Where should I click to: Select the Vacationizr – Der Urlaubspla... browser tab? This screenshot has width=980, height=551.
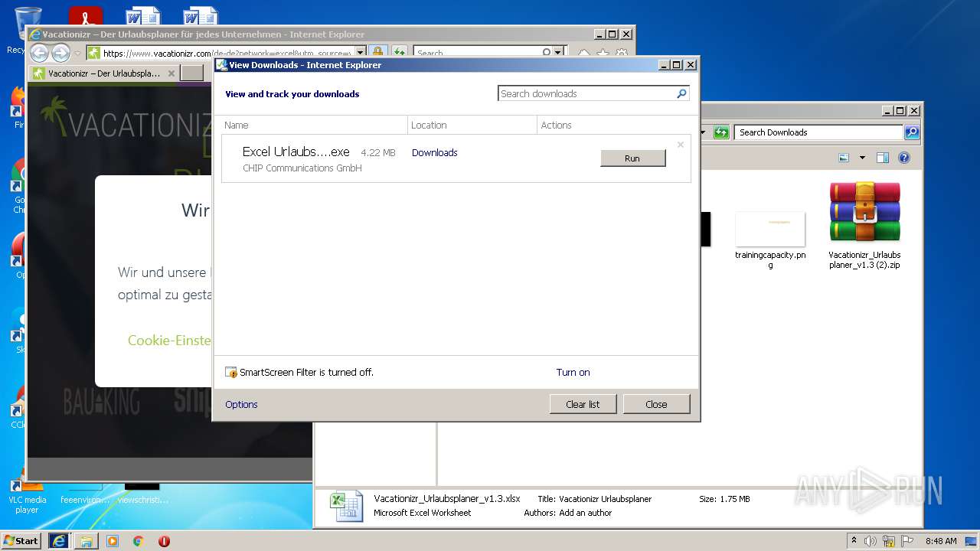pyautogui.click(x=103, y=73)
